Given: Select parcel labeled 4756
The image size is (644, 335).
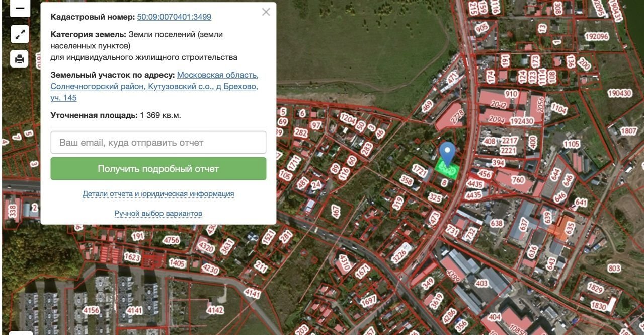Looking at the screenshot, I should click(171, 240).
